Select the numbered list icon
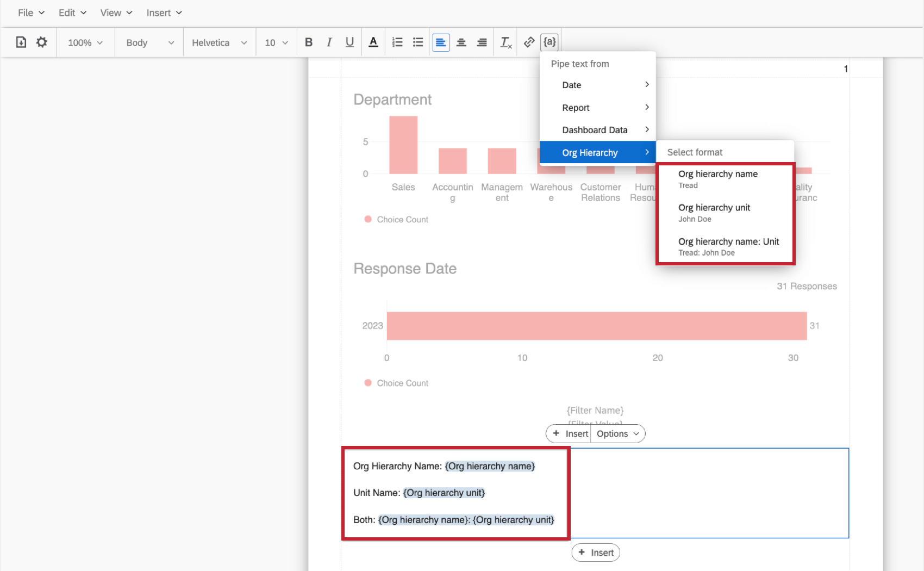Screen dimensions: 924x571 click(x=397, y=42)
